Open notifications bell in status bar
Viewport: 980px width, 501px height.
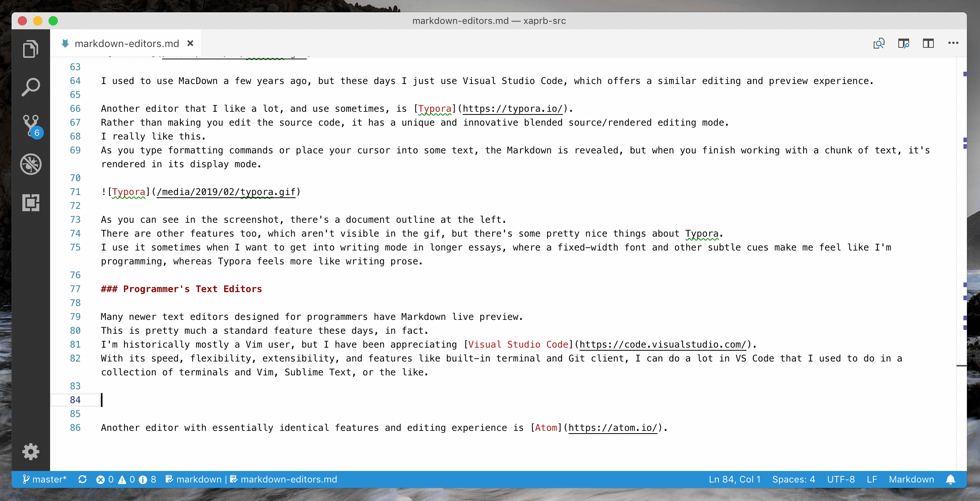click(950, 479)
